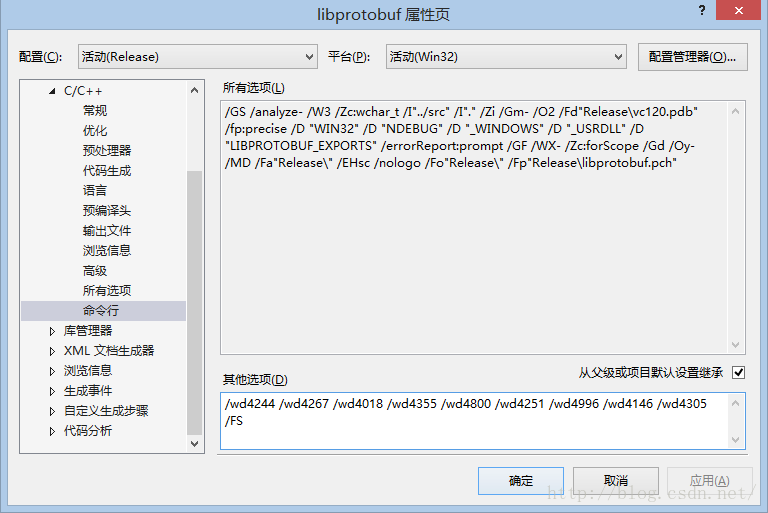
Task: Select 代码分析 label in tree
Action: (88, 431)
